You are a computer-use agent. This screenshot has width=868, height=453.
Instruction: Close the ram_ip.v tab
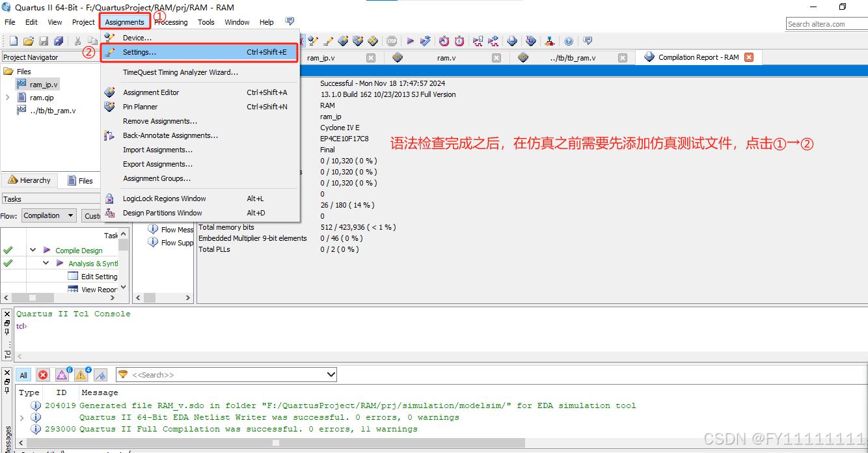click(x=371, y=57)
